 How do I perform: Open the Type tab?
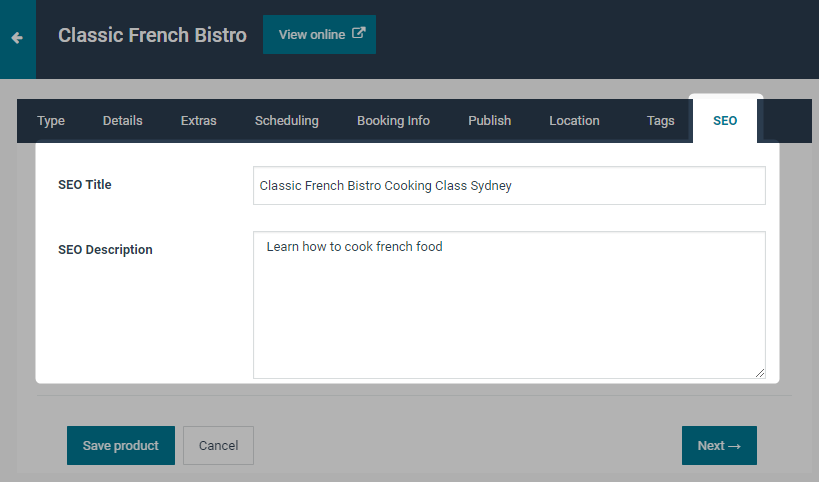[51, 121]
